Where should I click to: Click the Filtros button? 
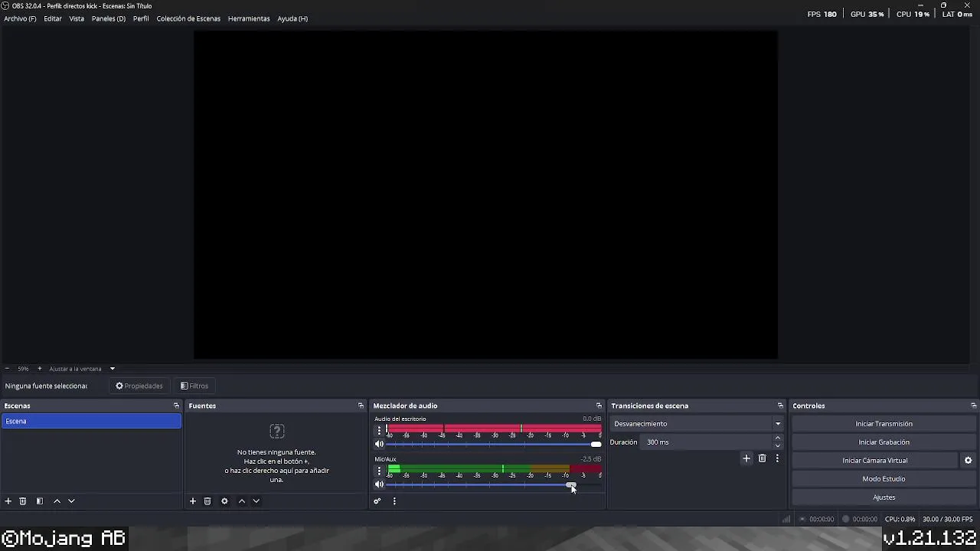click(194, 386)
